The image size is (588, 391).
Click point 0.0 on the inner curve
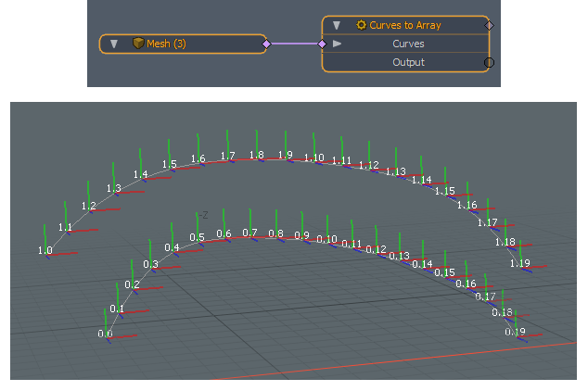[106, 334]
